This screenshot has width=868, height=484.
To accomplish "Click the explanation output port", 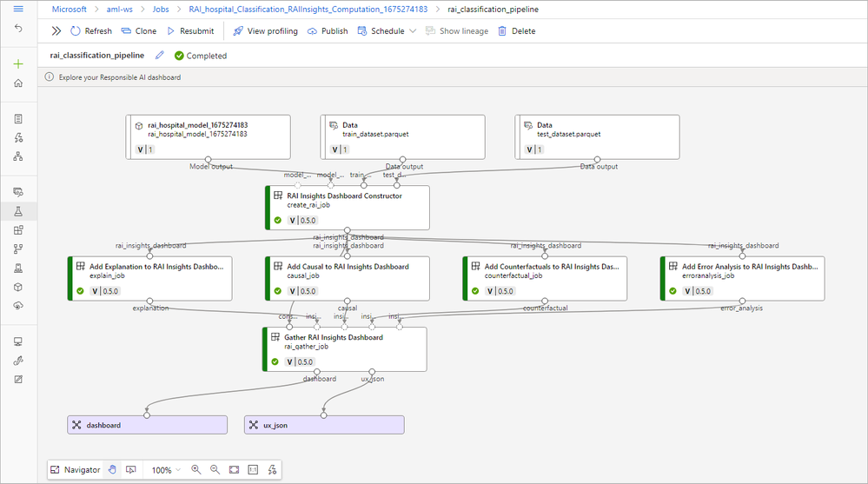I will coord(149,301).
